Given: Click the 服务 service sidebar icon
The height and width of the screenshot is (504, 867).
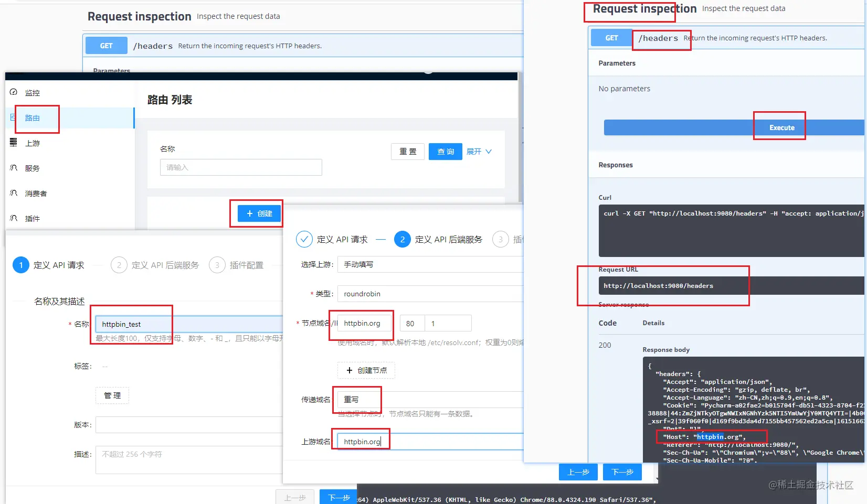Looking at the screenshot, I should 14,168.
